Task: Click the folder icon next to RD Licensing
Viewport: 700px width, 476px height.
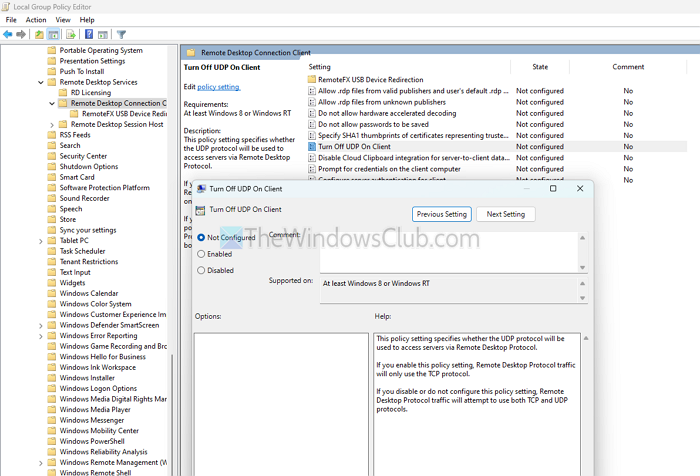Action: 63,92
